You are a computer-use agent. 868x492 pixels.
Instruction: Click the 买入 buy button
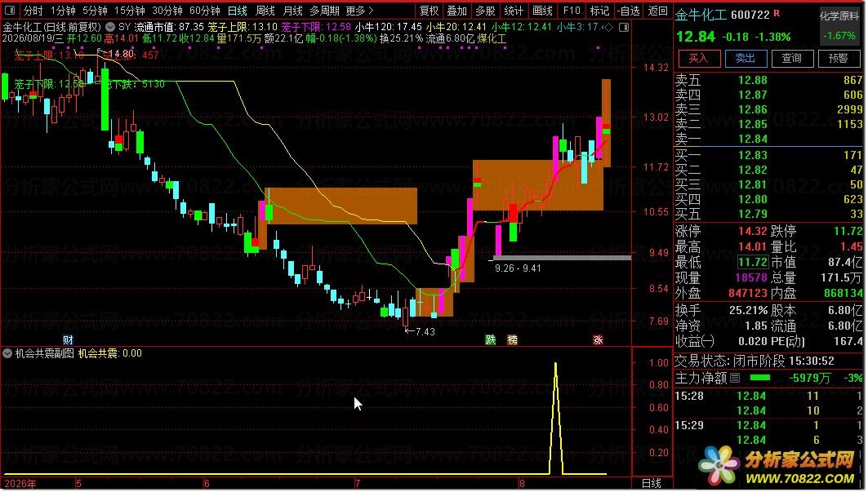[699, 58]
